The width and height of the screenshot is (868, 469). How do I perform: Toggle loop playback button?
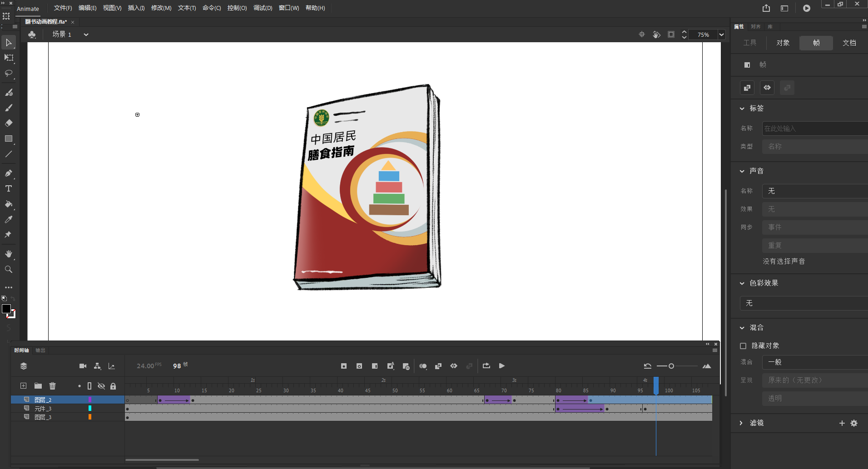tap(486, 366)
